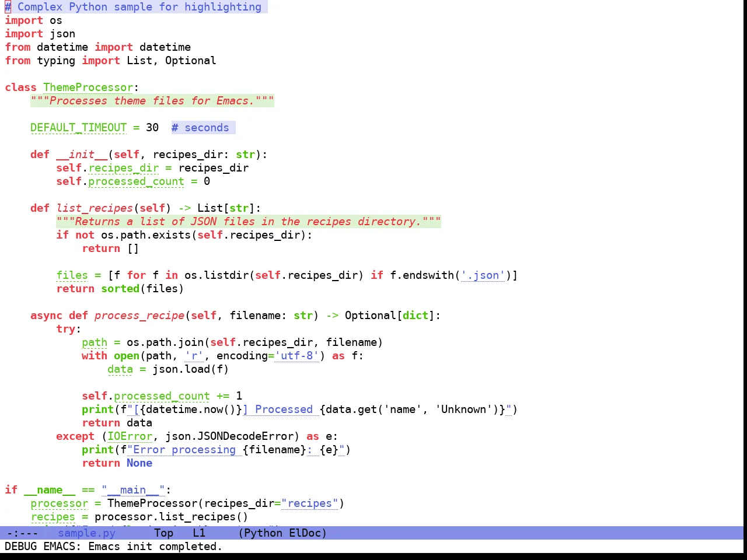Click the -:--- status flags in mode line
This screenshot has width=747, height=560.
coord(22,533)
